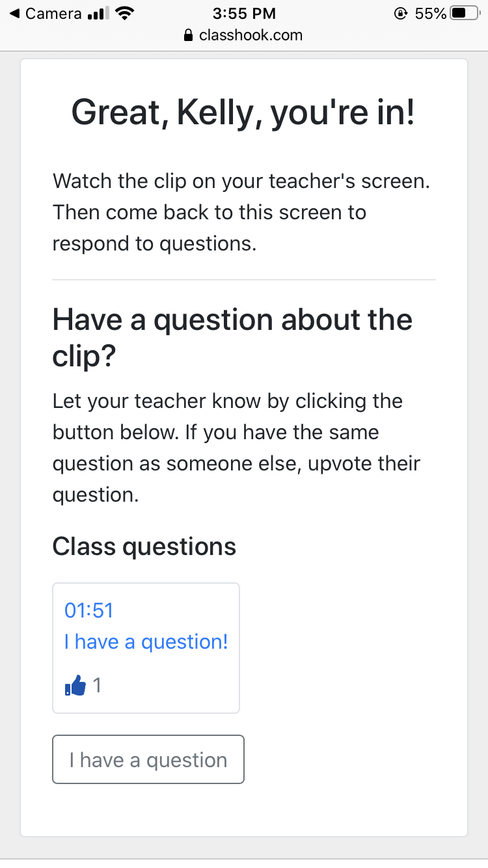Click the 01:51 timestamp link
The width and height of the screenshot is (488, 868).
(89, 610)
